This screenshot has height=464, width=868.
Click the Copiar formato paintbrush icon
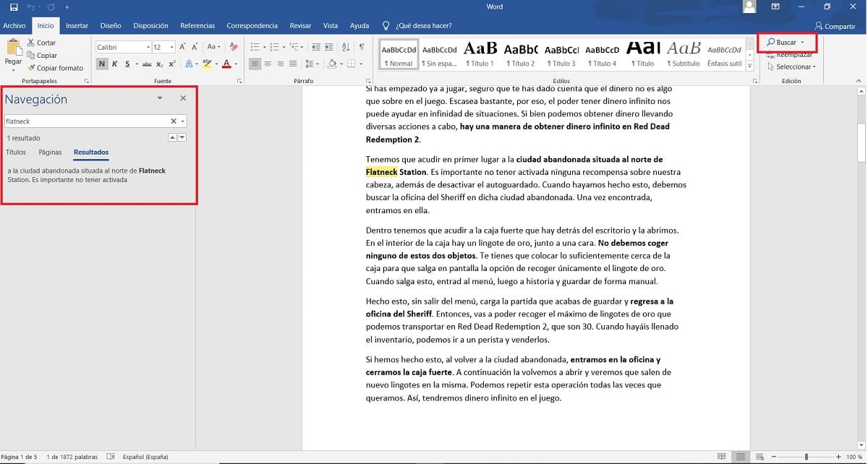(31, 68)
